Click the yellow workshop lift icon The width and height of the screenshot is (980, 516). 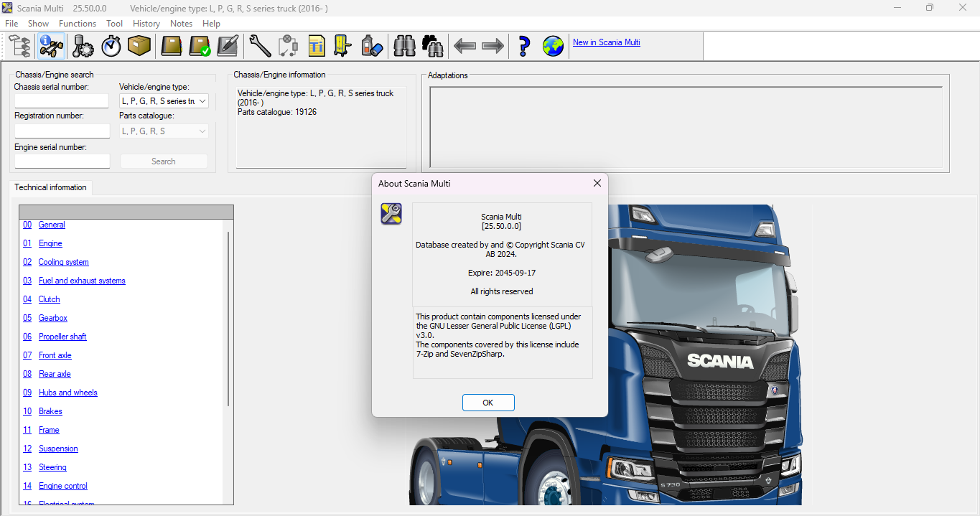[343, 47]
